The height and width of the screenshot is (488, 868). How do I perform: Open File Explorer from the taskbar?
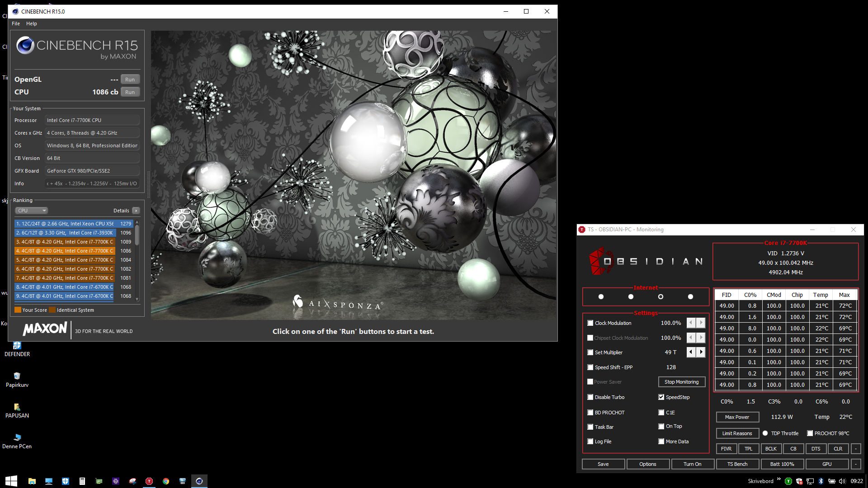click(32, 481)
